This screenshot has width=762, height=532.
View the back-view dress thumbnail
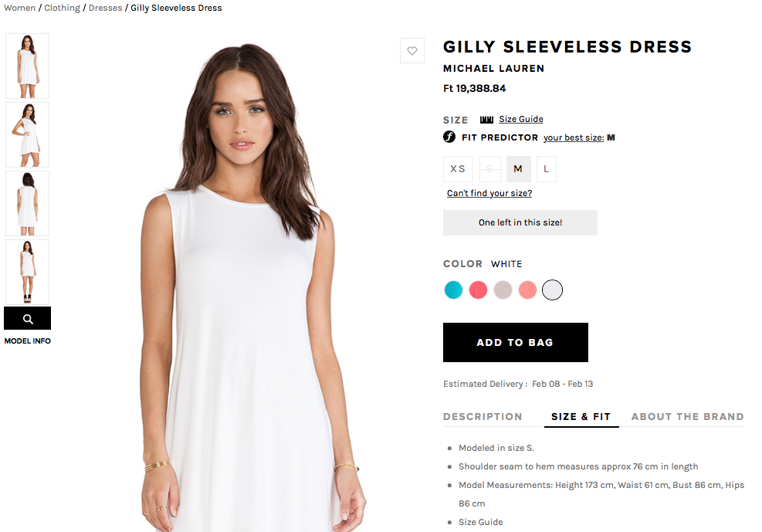tap(28, 204)
